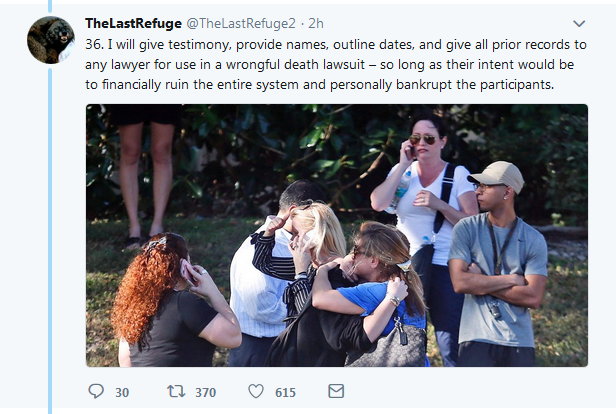Send tweet via envelope message icon
The image size is (616, 414).
(336, 391)
